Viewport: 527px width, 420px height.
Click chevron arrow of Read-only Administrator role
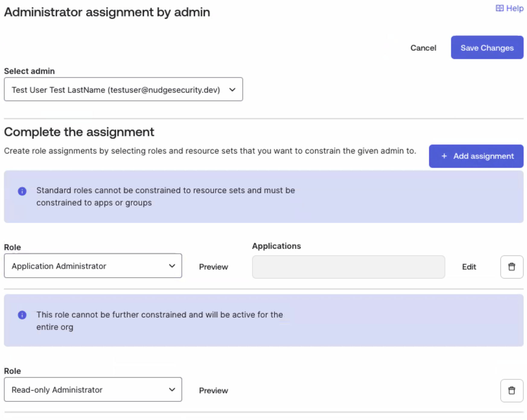coord(172,390)
